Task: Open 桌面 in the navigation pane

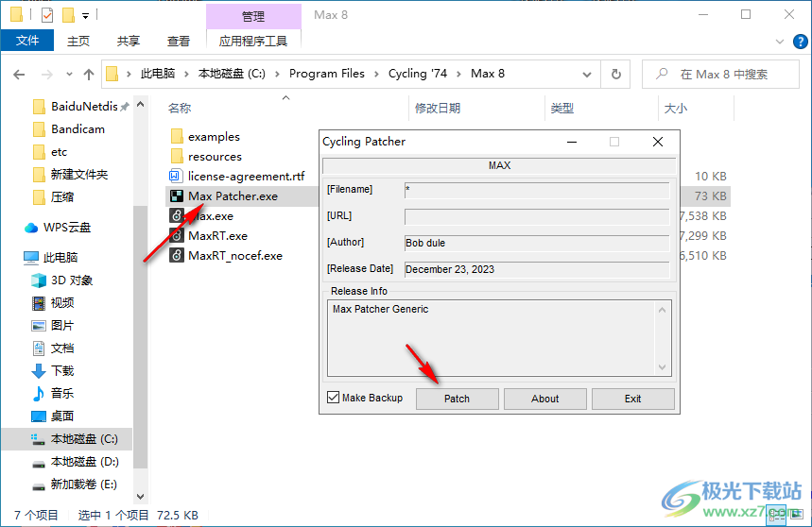Action: click(62, 416)
